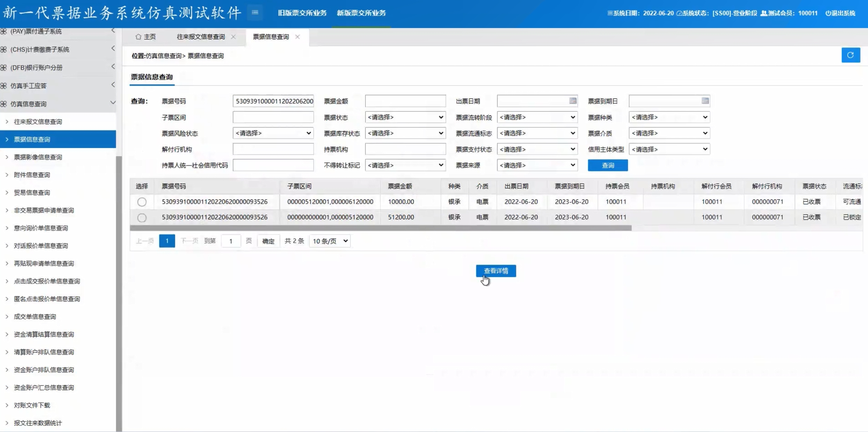Open 对账文件下载 in sidebar
The width and height of the screenshot is (868, 432).
coord(32,405)
